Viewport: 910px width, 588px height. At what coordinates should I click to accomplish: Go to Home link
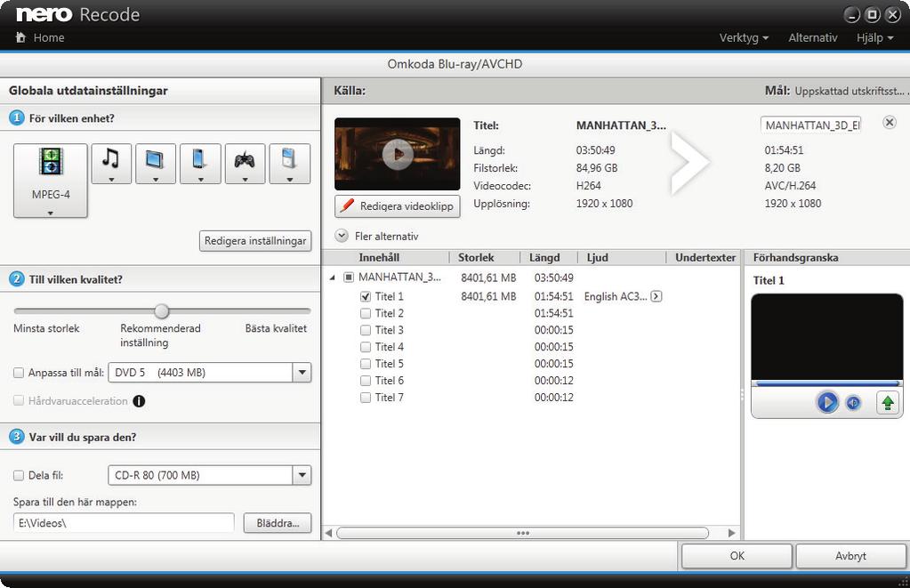[49, 37]
